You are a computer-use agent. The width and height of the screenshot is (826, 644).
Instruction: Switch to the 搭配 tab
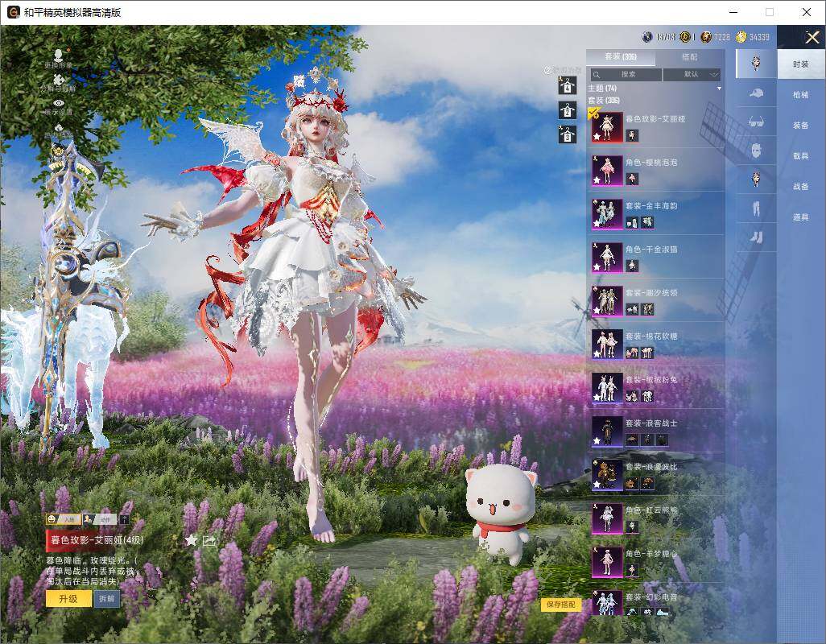point(690,57)
